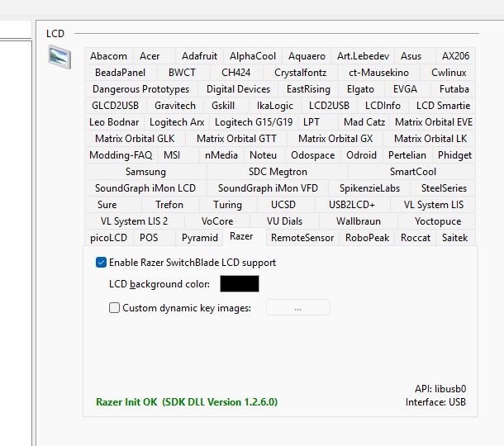Viewport: 504px width, 446px height.
Task: Open the Futaba tab
Action: pyautogui.click(x=454, y=89)
